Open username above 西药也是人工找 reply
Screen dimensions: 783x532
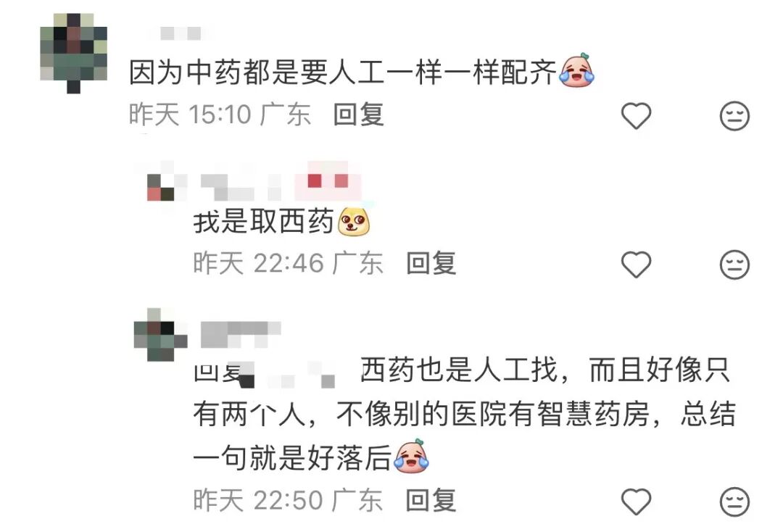[241, 334]
